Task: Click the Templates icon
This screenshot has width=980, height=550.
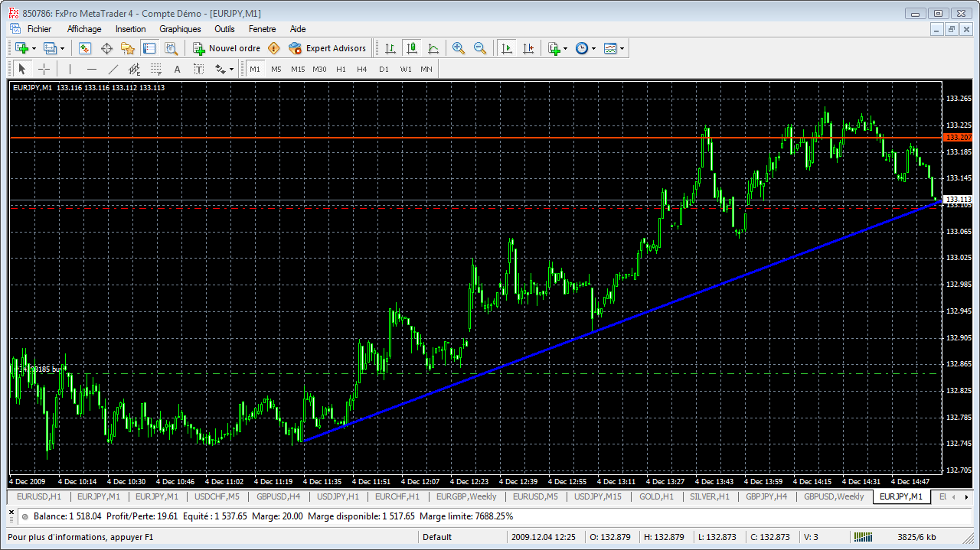Action: click(610, 48)
